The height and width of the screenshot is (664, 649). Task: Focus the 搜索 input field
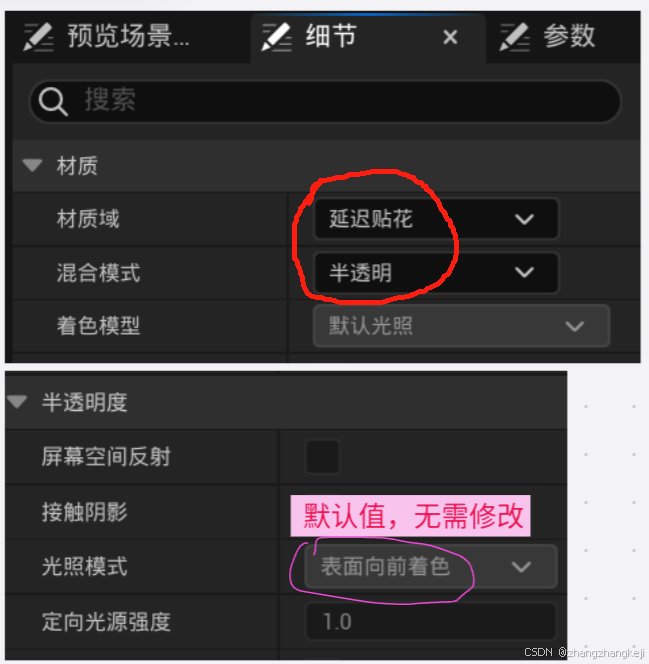325,102
